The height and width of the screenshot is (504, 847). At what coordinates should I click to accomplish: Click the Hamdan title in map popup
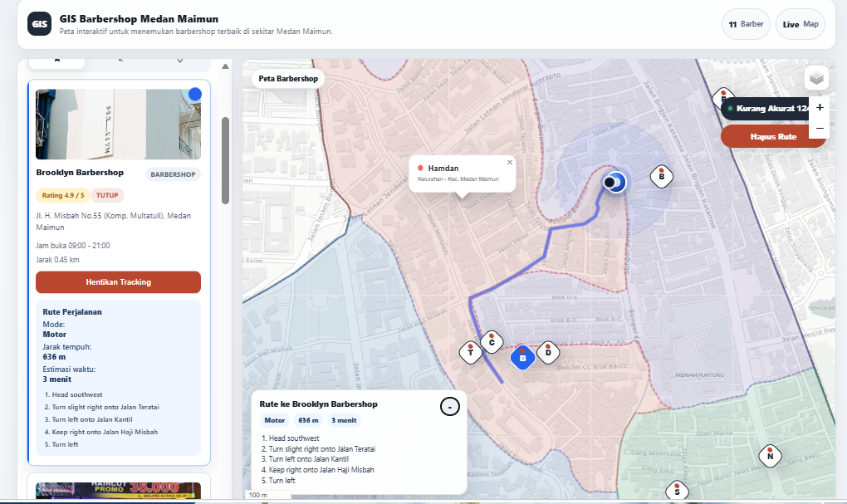tap(443, 168)
